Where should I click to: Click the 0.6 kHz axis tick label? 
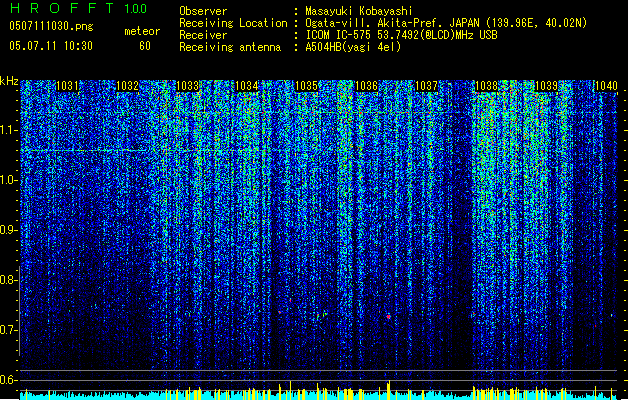9,380
